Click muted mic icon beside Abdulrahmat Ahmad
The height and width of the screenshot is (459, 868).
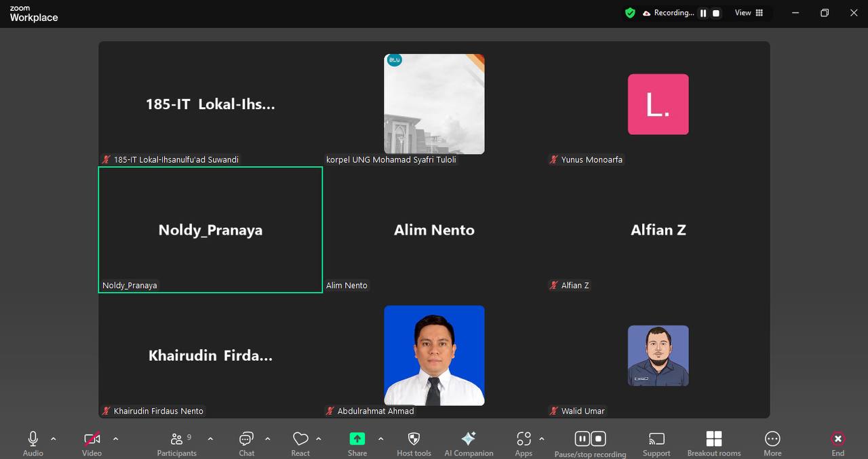click(330, 411)
